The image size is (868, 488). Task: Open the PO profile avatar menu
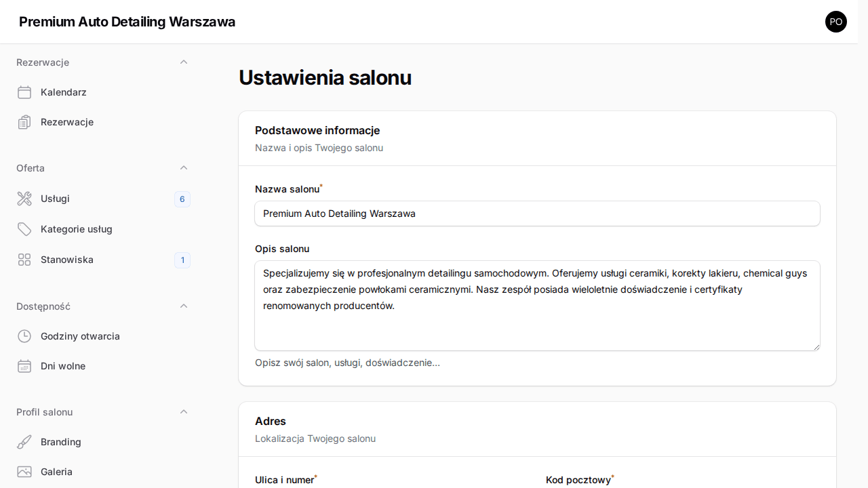[x=836, y=22]
